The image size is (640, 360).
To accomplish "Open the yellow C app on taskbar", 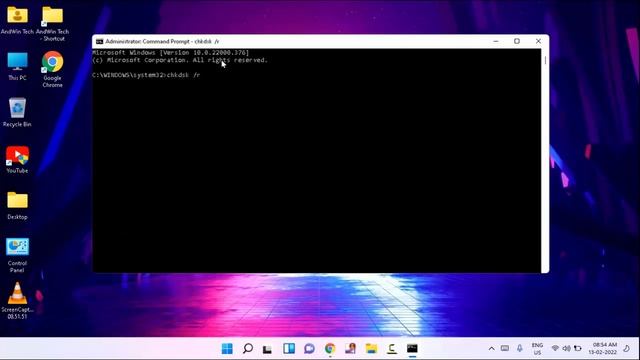I will click(392, 349).
